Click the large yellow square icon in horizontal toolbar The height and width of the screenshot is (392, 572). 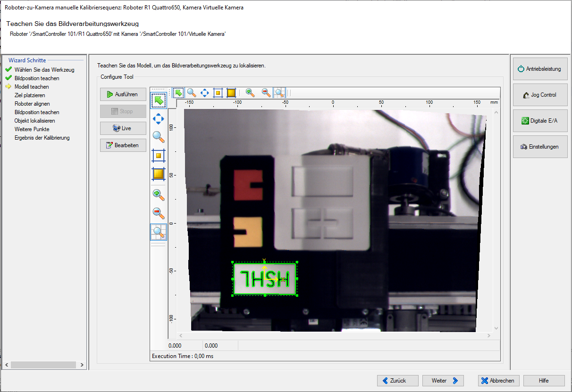click(x=231, y=93)
